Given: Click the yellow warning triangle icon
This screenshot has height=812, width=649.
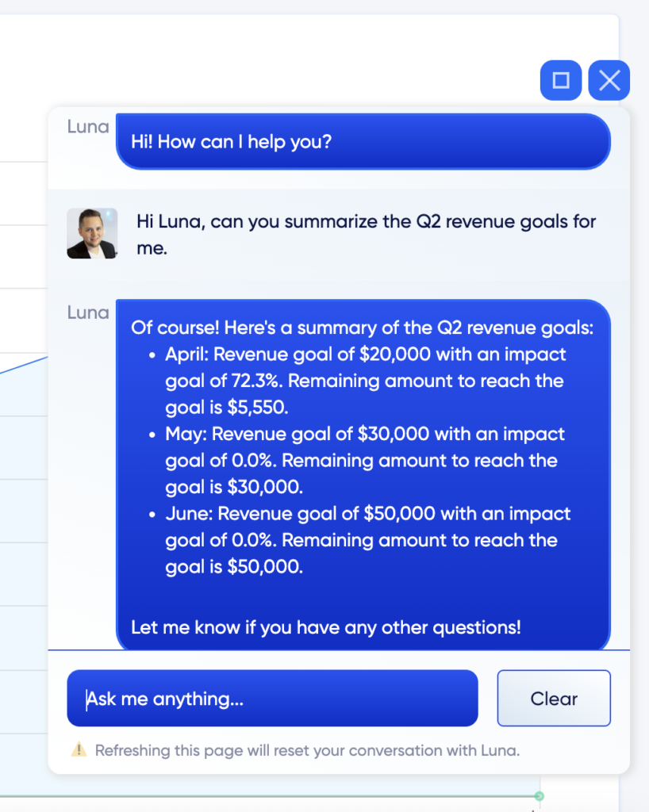Looking at the screenshot, I should 79,749.
